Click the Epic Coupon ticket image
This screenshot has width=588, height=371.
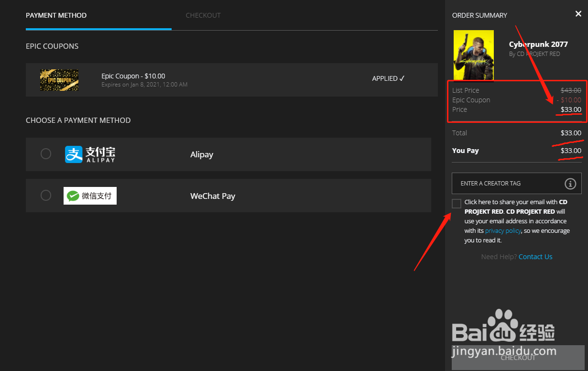pos(59,80)
